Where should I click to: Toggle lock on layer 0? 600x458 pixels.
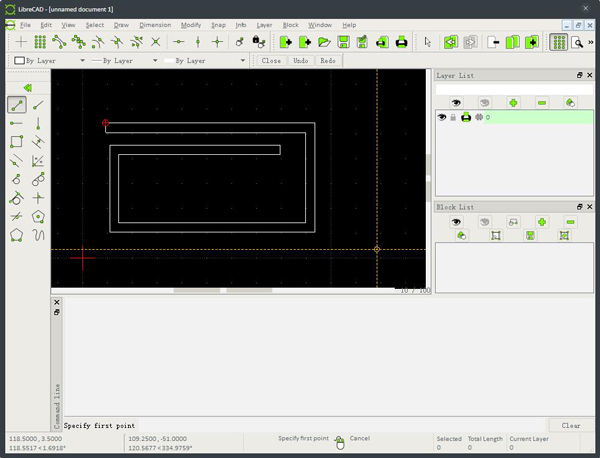pos(453,117)
